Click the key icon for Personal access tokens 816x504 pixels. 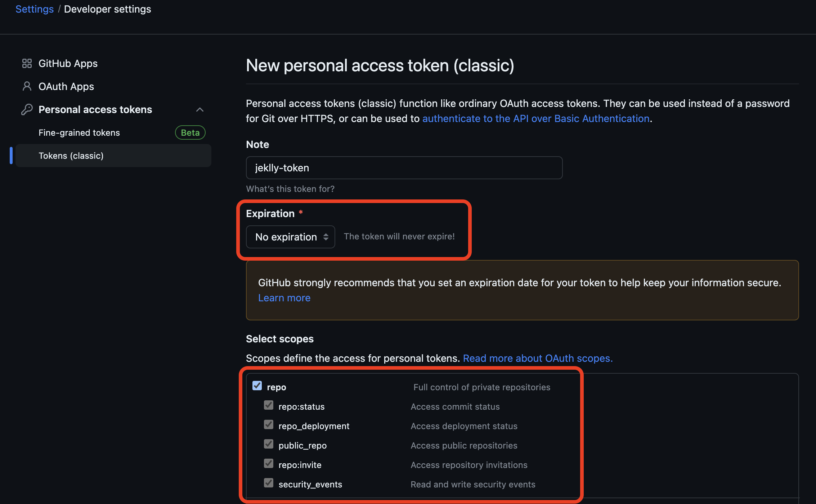coord(27,109)
